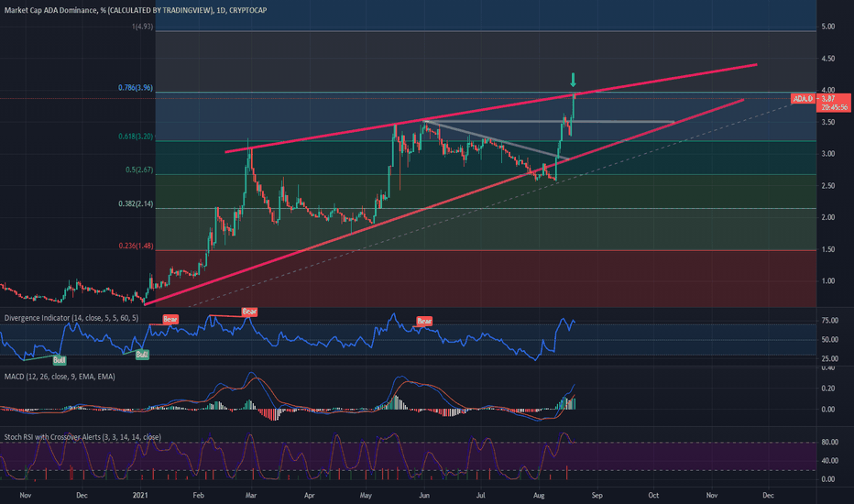
Task: Click the May label on time axis
Action: pyautogui.click(x=366, y=495)
